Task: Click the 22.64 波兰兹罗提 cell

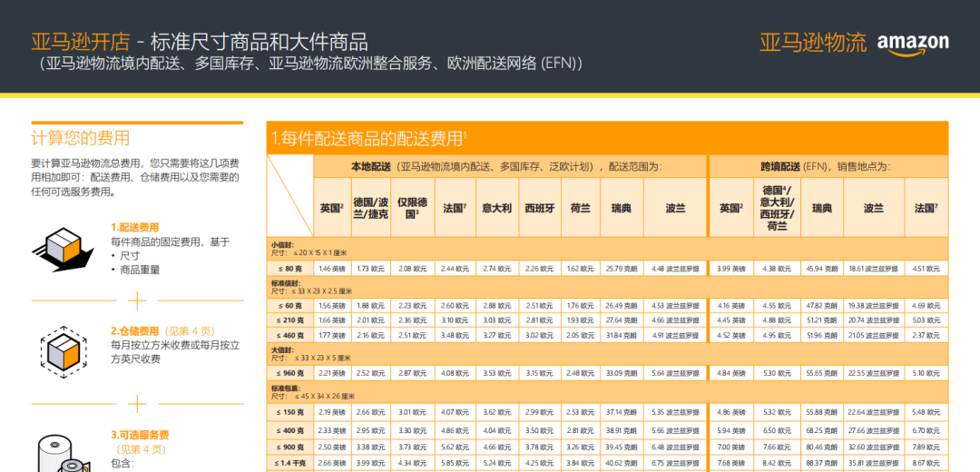Action: click(x=874, y=413)
